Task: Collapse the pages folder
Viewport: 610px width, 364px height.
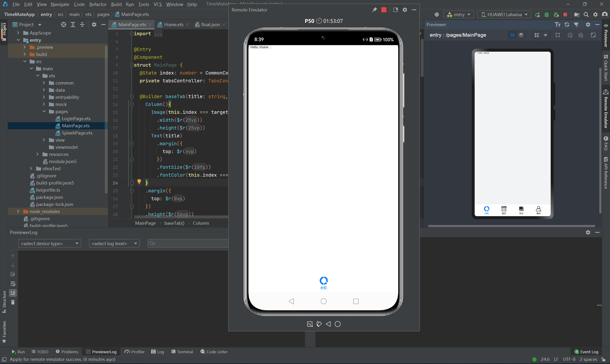Action: pos(44,111)
